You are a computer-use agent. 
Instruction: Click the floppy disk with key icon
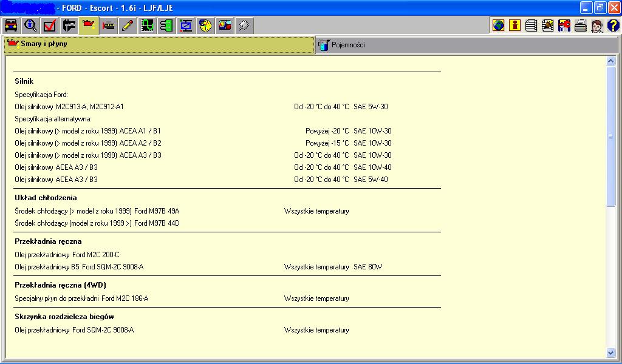point(564,25)
